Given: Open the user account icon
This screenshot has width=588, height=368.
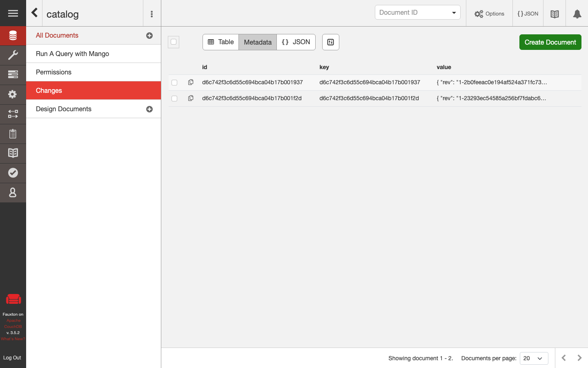Looking at the screenshot, I should pos(13,192).
